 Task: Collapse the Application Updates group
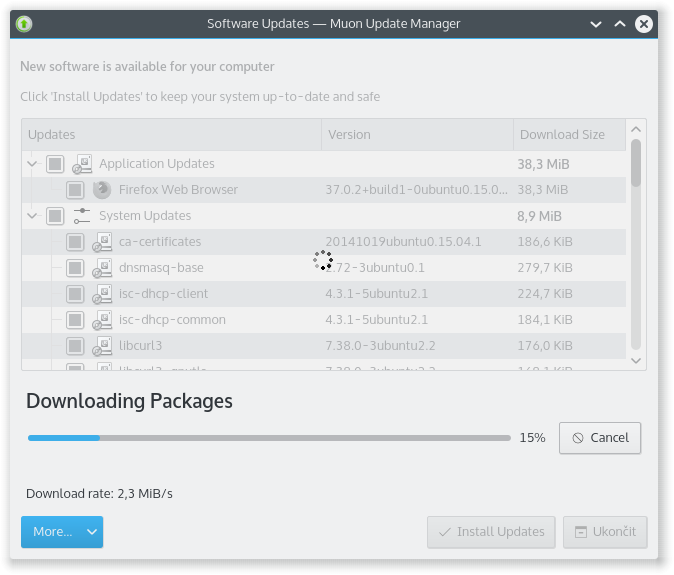coord(32,164)
